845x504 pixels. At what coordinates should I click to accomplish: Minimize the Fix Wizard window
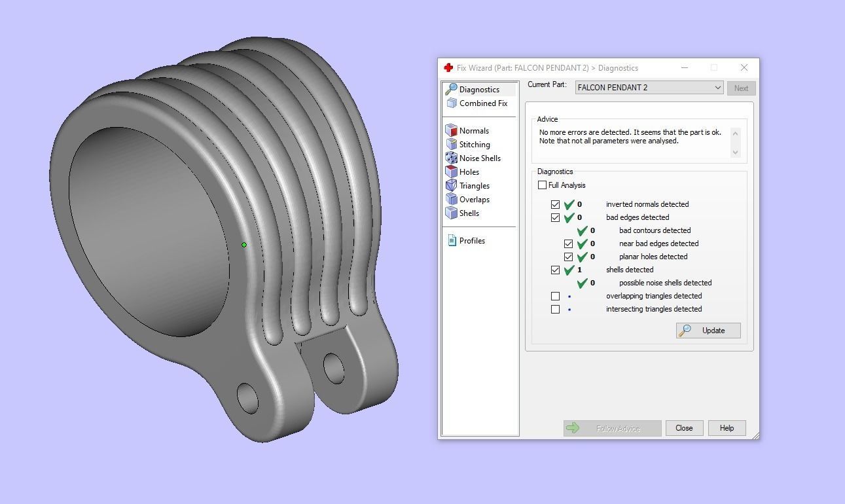pyautogui.click(x=685, y=67)
